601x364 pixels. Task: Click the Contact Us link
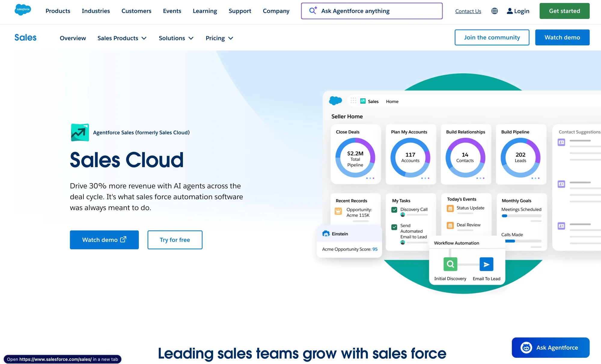coord(468,11)
